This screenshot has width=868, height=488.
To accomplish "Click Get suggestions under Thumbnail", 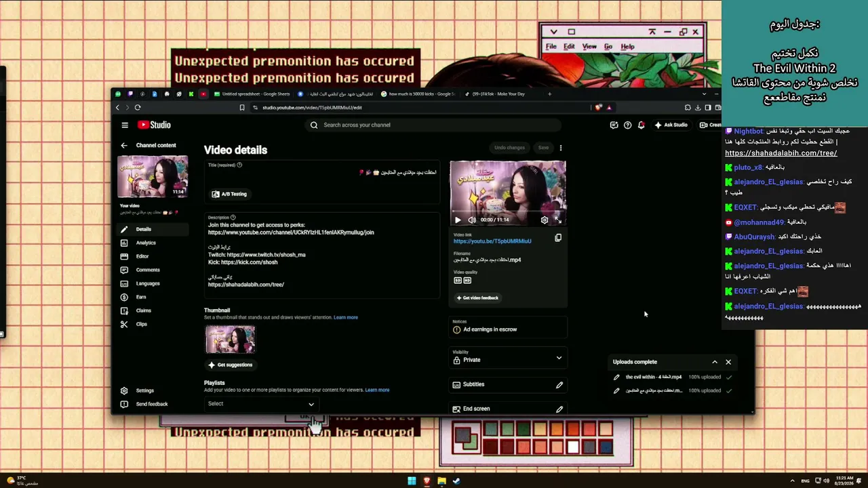I will 231,365.
